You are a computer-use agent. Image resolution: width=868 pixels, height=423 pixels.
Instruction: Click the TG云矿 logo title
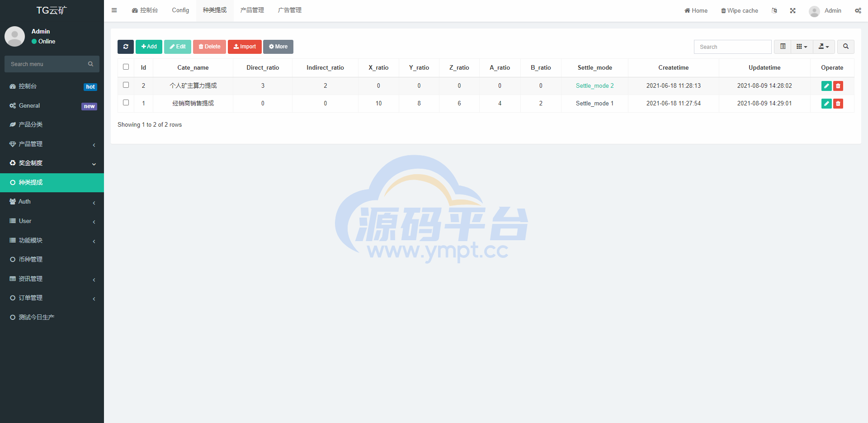[52, 10]
